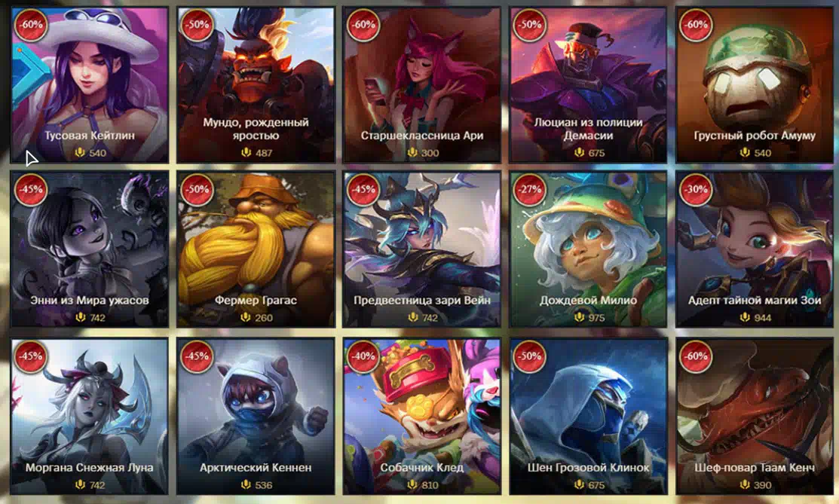This screenshot has width=839, height=504.
Task: Pick the Моргана Снежная Луна skin
Action: [90, 417]
